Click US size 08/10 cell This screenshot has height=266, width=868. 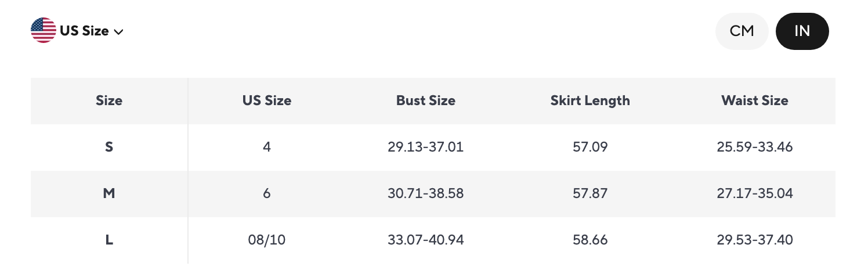point(267,240)
